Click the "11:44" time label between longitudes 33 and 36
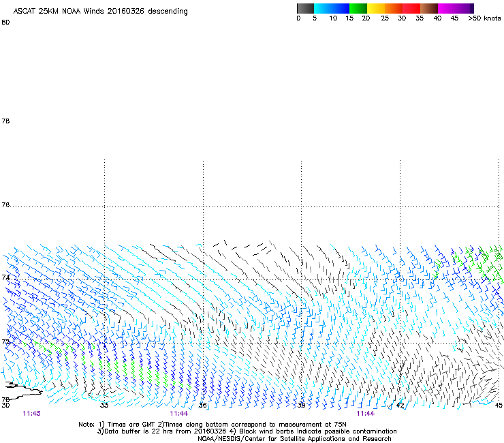This screenshot has height=443, width=504. (x=178, y=414)
